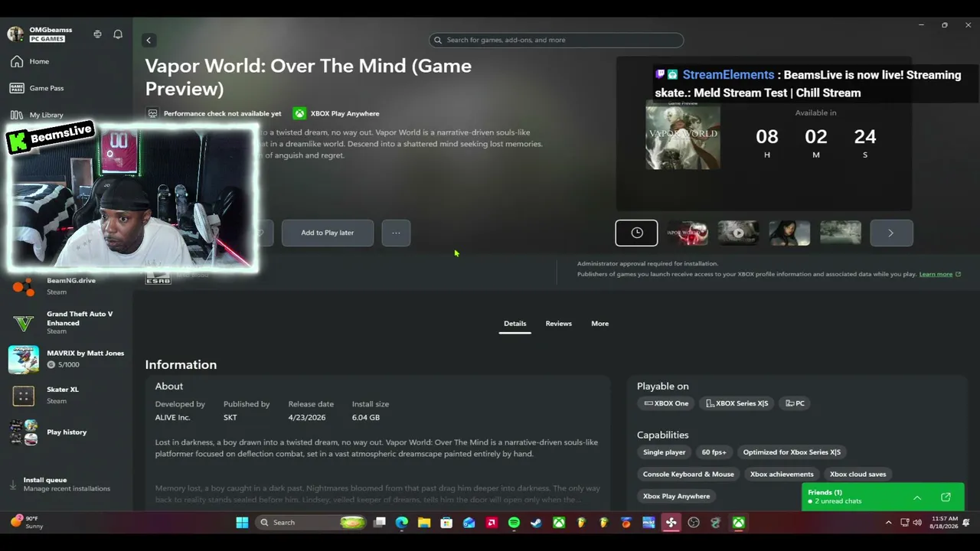Click the Windows taskbar Search box
The width and height of the screenshot is (980, 551).
310,523
